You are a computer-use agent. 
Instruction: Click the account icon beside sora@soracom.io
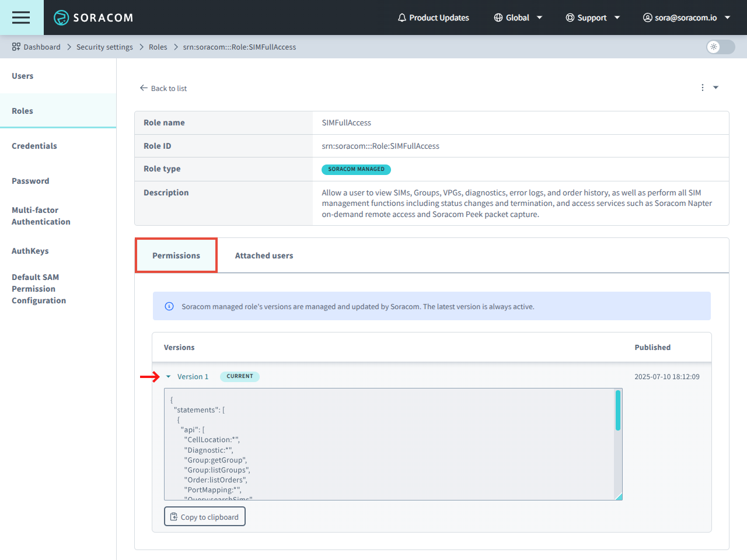[647, 17]
